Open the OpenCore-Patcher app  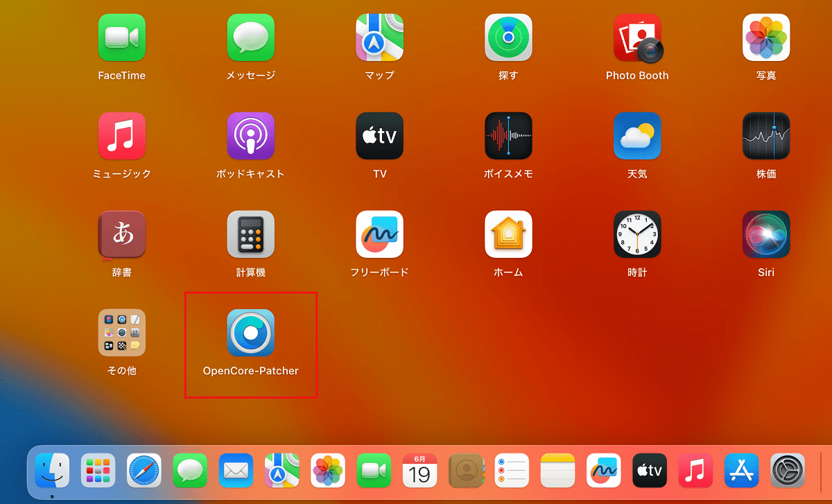[x=250, y=333]
